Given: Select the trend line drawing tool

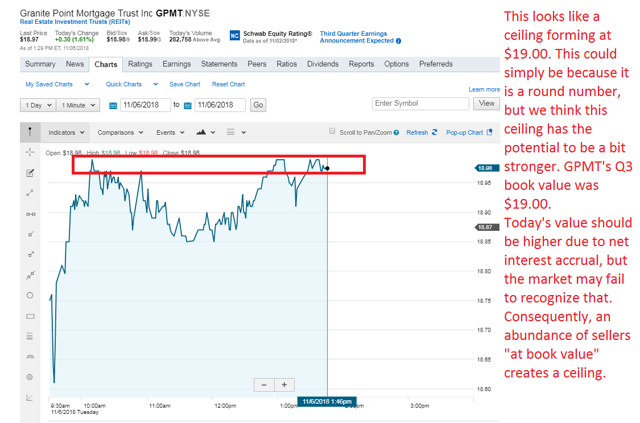Looking at the screenshot, I should point(30,193).
